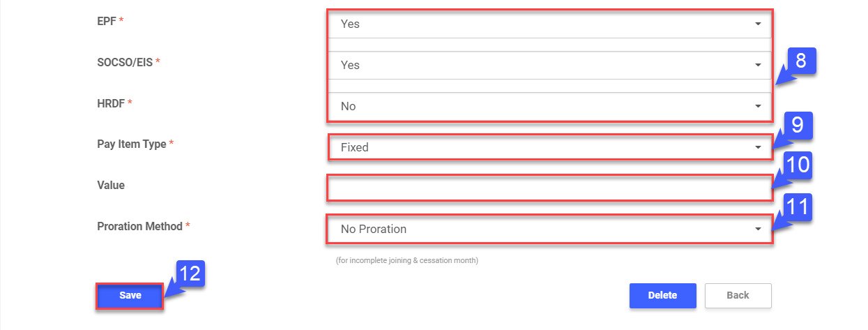Click the EPF field label
Viewport: 868px width, 330px height.
107,21
